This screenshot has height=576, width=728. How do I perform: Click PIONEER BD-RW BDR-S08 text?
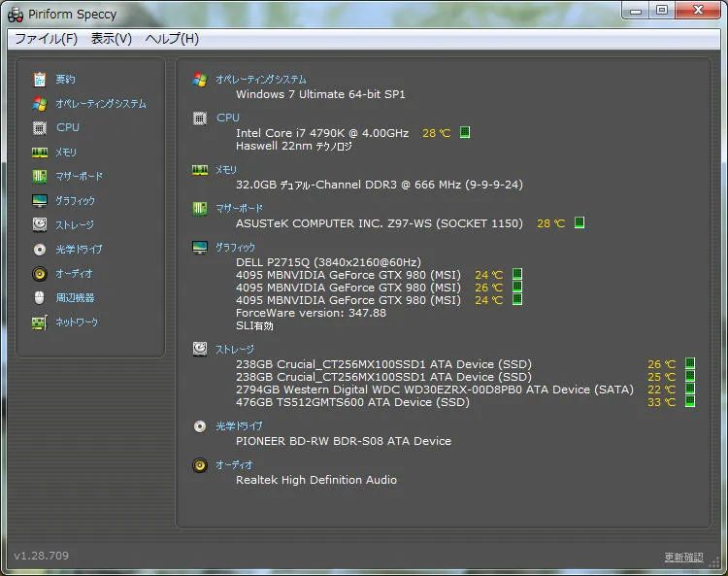344,441
